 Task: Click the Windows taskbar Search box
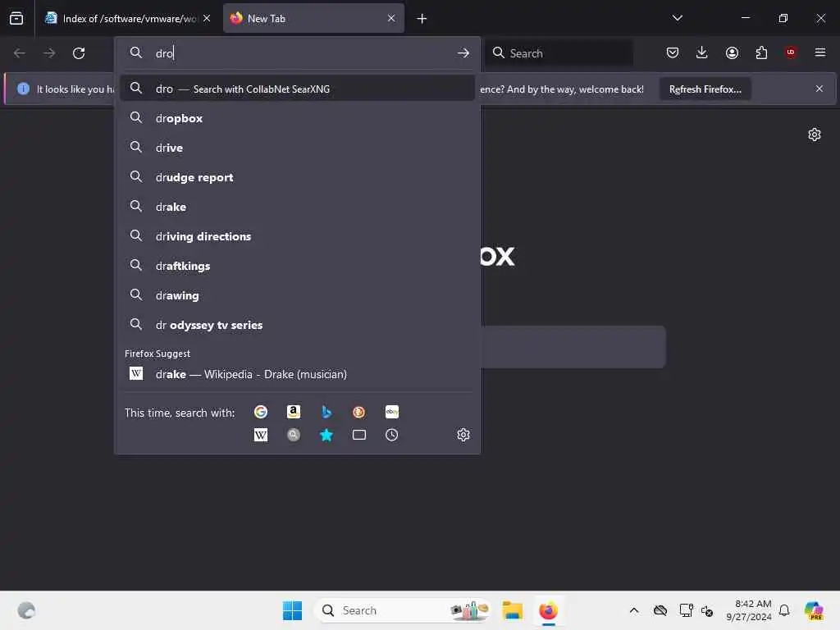coord(403,610)
